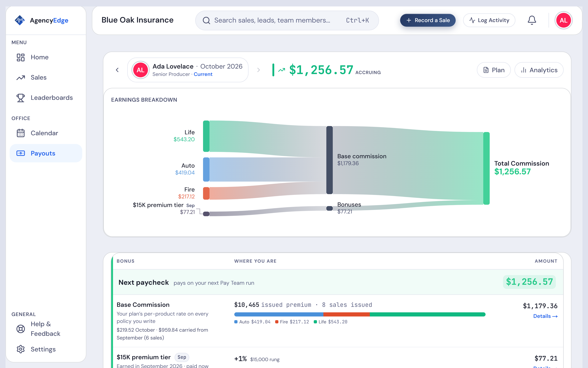
Task: Click the Sep badge beside $15K premium tier
Action: pyautogui.click(x=182, y=357)
